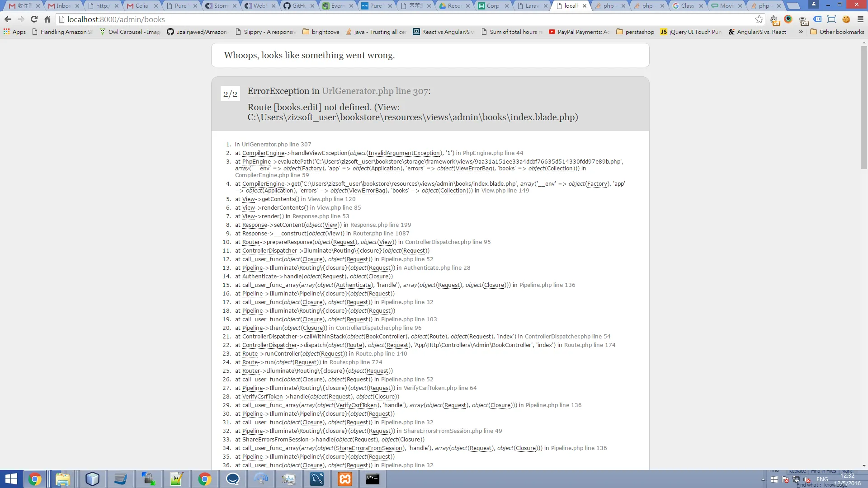Click the colorful eye extension icon
The height and width of the screenshot is (488, 868).
click(x=788, y=19)
